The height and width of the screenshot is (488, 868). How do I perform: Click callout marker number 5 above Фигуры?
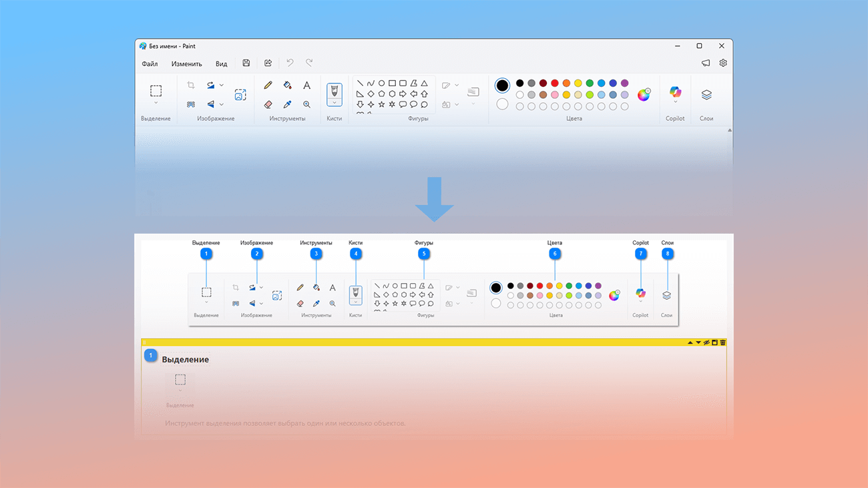pyautogui.click(x=423, y=254)
